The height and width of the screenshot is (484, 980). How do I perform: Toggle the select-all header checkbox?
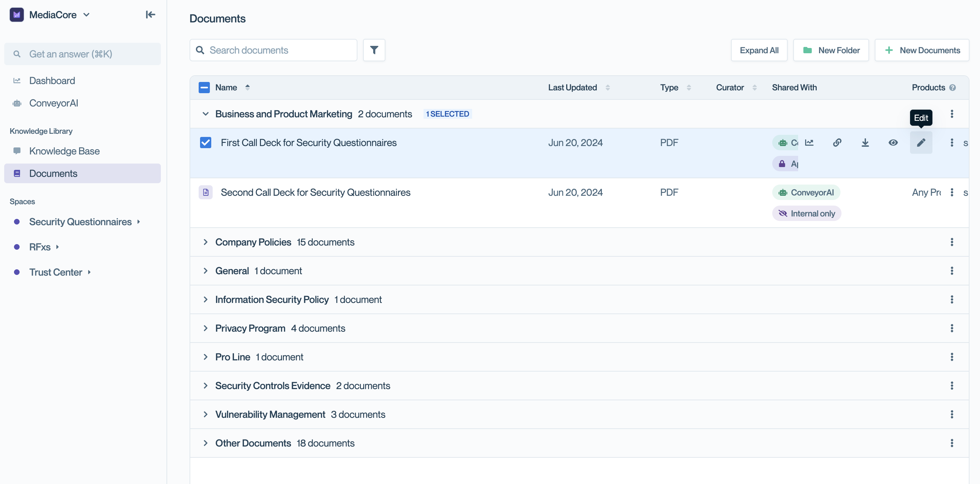[x=204, y=88]
